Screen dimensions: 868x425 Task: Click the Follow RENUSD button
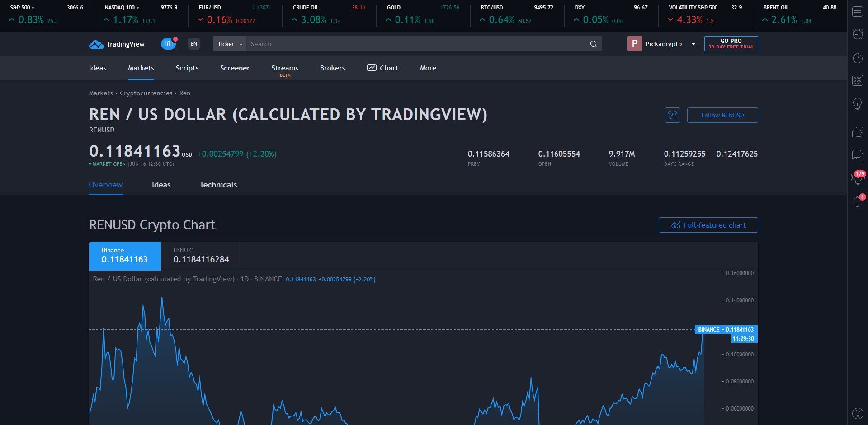pos(722,115)
